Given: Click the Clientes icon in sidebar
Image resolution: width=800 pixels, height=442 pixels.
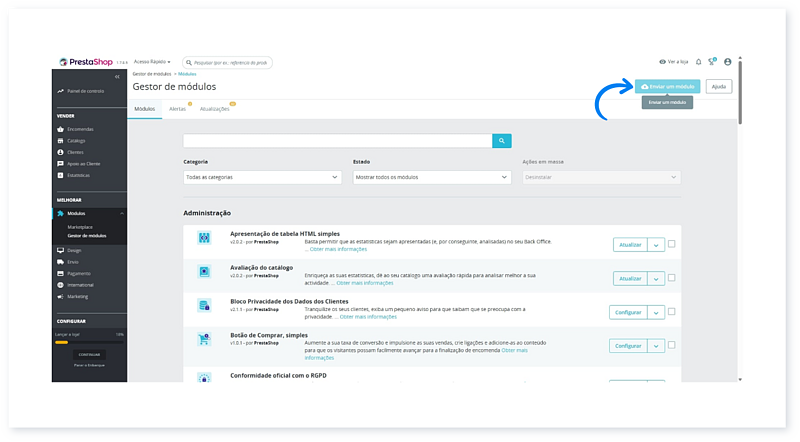Looking at the screenshot, I should 61,152.
